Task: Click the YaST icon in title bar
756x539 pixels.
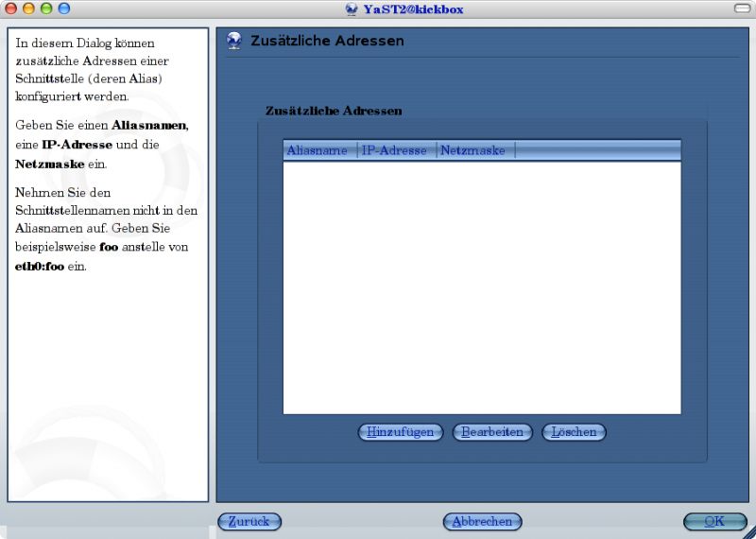Action: tap(352, 9)
